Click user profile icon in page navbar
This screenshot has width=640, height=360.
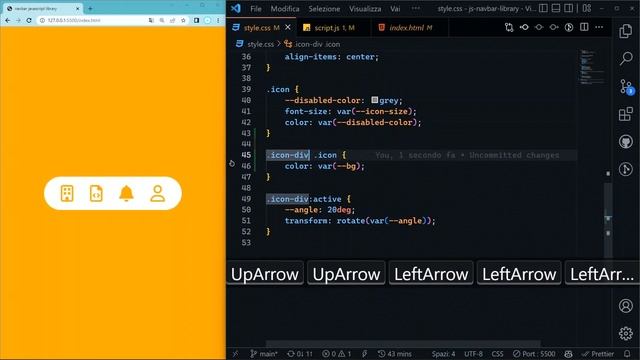coord(158,193)
